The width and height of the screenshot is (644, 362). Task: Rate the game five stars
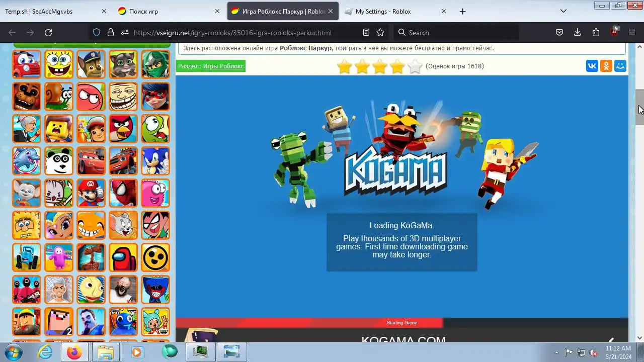point(415,66)
